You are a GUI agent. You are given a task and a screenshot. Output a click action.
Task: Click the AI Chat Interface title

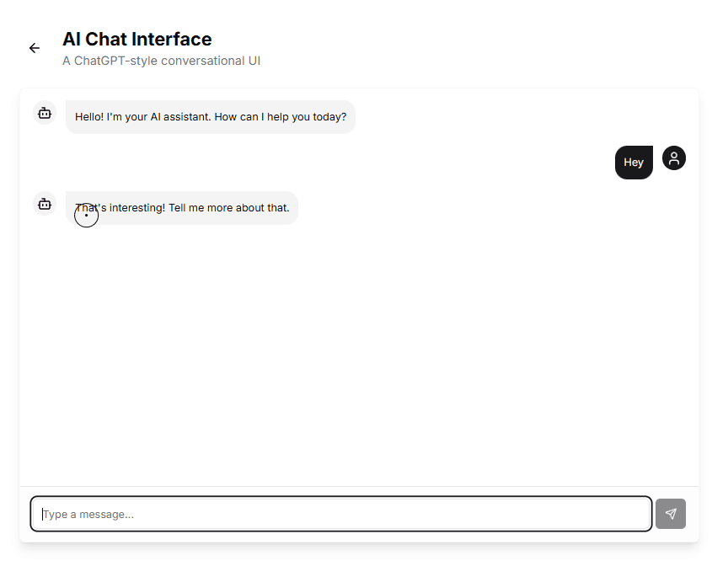click(137, 39)
